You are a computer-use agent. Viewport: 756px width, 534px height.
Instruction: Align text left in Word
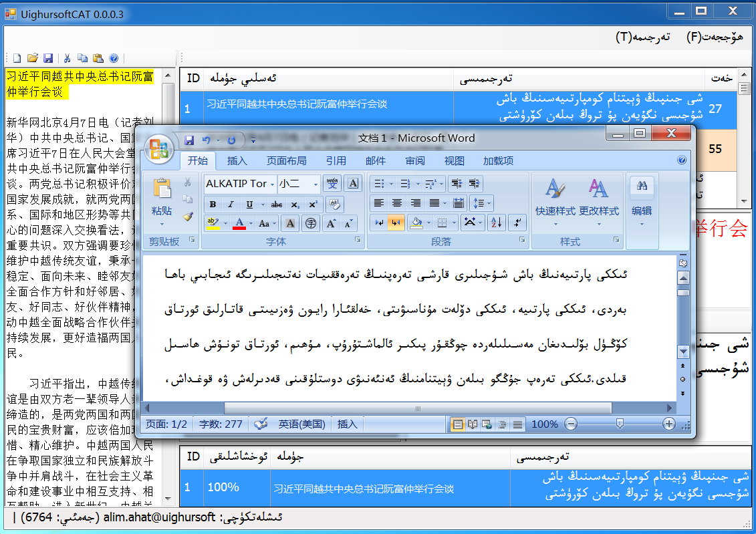(x=379, y=203)
